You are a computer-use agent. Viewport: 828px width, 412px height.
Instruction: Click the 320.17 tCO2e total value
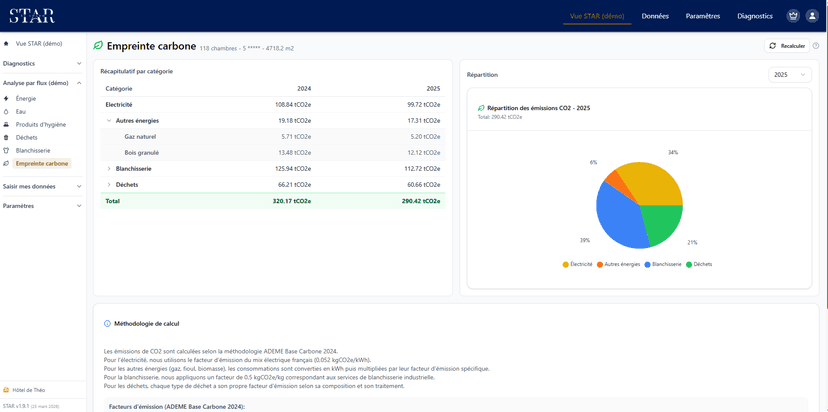coord(291,201)
